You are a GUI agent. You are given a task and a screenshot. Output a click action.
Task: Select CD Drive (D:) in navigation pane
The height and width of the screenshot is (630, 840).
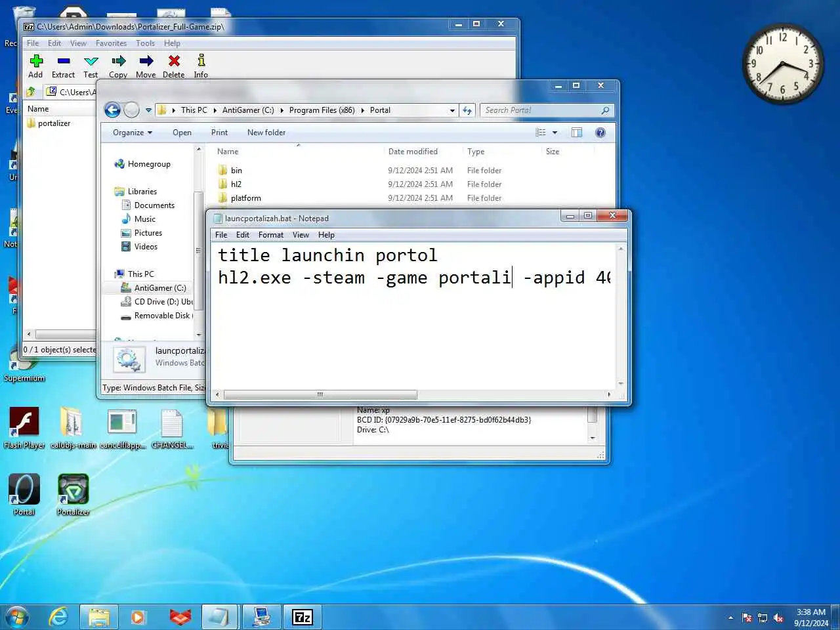(157, 302)
